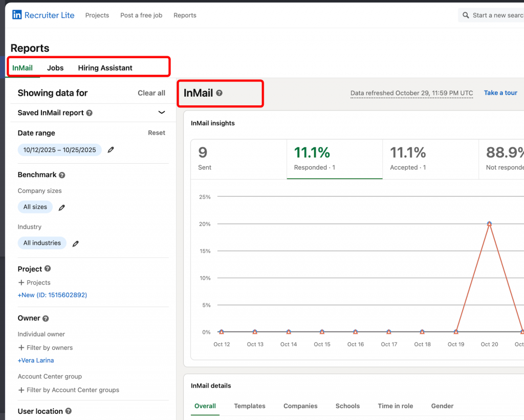Edit company sizes with the pencil icon

(61, 207)
